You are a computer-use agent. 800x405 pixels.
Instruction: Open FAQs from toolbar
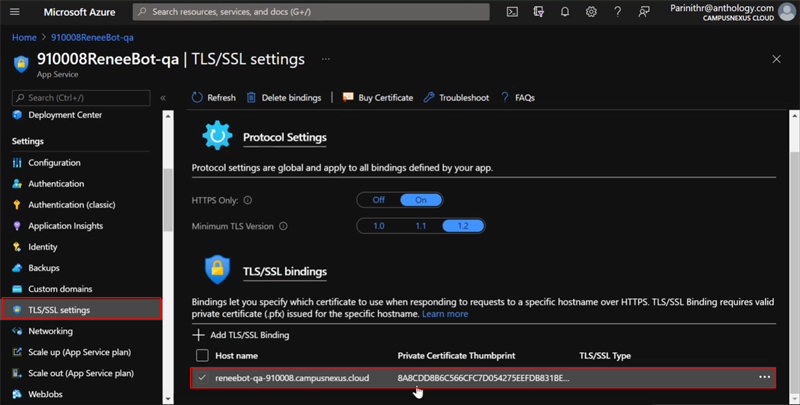point(518,97)
